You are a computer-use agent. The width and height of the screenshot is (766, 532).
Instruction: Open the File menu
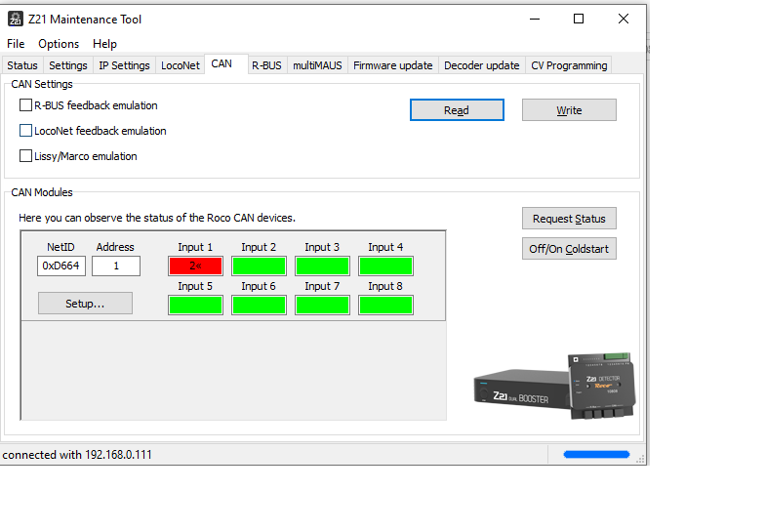(16, 44)
